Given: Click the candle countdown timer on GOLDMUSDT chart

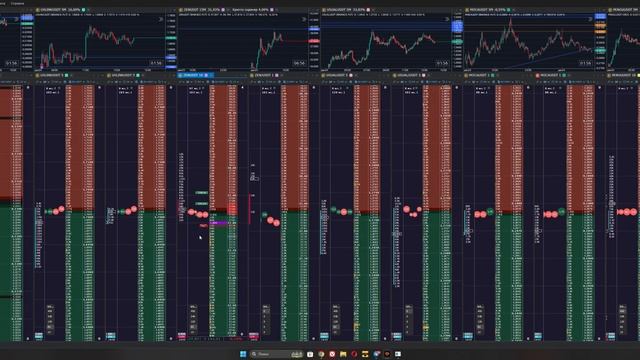Looking at the screenshot, I should (156, 63).
